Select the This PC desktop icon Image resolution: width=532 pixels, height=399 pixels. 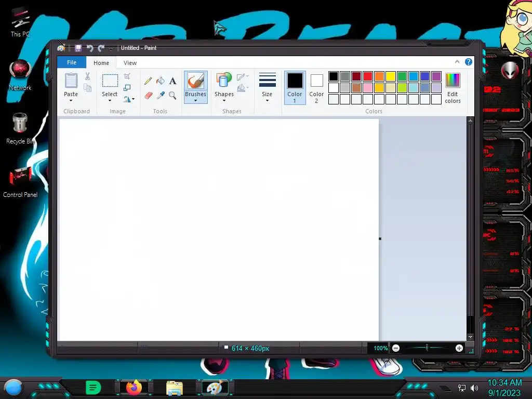[x=20, y=22]
